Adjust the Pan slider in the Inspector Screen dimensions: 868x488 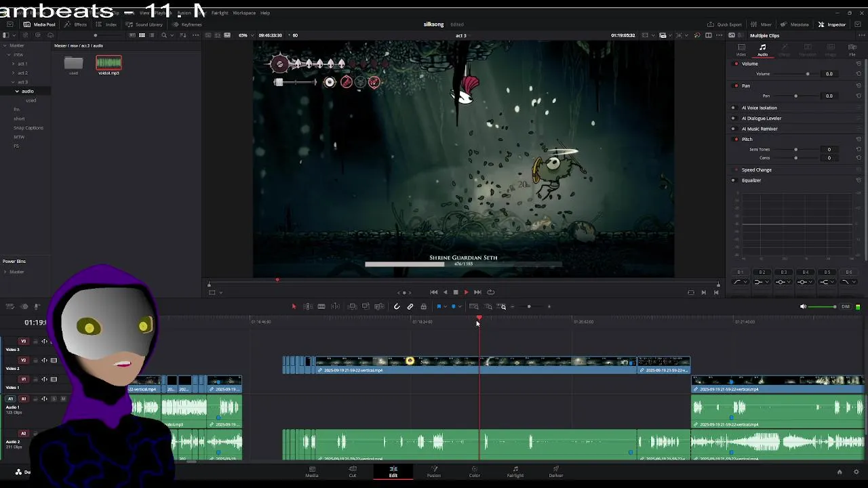(795, 96)
